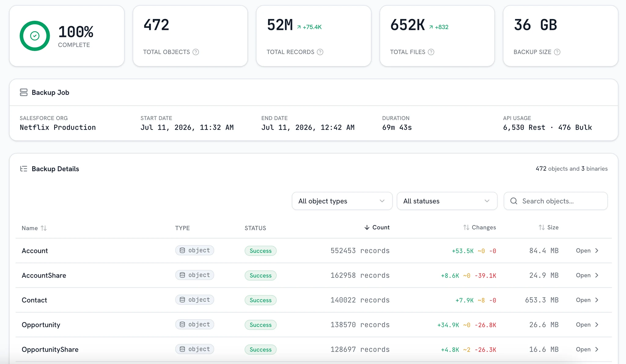Click the chevron arrow in the Contact row
The width and height of the screenshot is (626, 364).
[597, 300]
